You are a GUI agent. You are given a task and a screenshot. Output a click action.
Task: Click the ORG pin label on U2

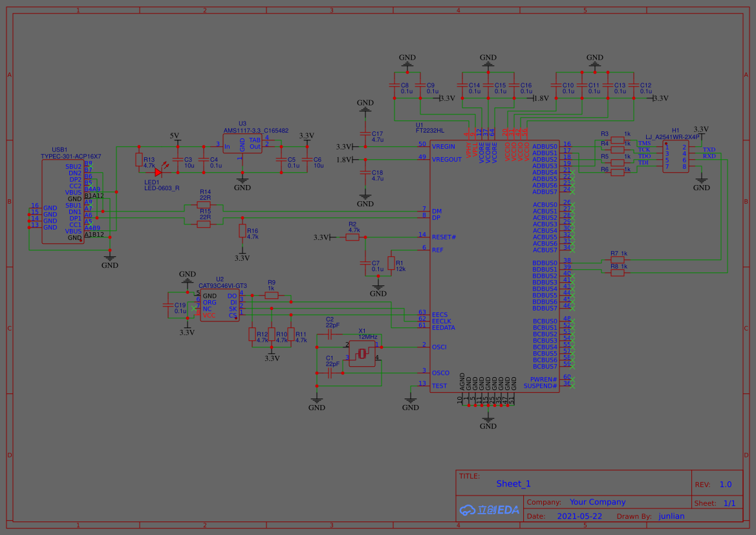(210, 303)
